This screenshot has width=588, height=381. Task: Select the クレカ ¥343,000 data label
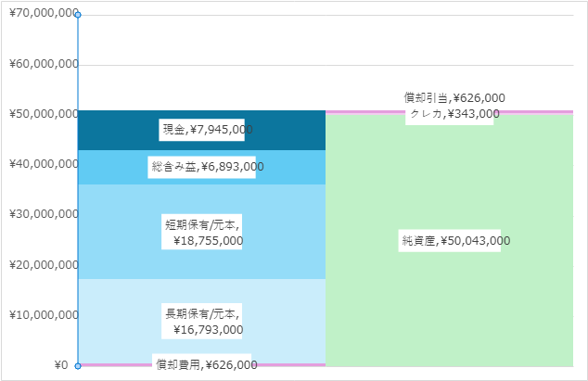point(454,114)
